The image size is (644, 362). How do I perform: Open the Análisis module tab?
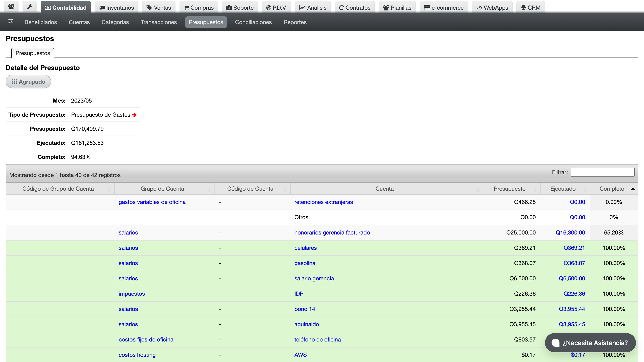click(313, 7)
